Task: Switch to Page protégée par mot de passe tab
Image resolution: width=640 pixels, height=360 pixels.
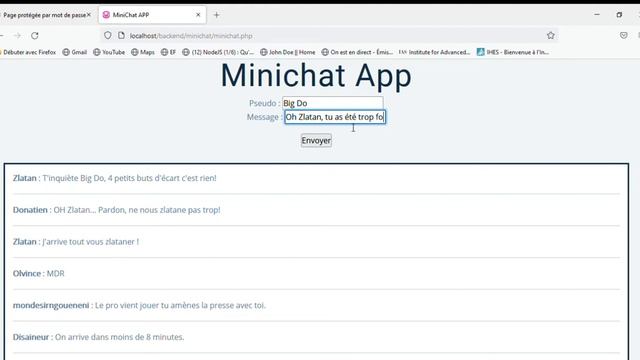Action: pyautogui.click(x=46, y=15)
